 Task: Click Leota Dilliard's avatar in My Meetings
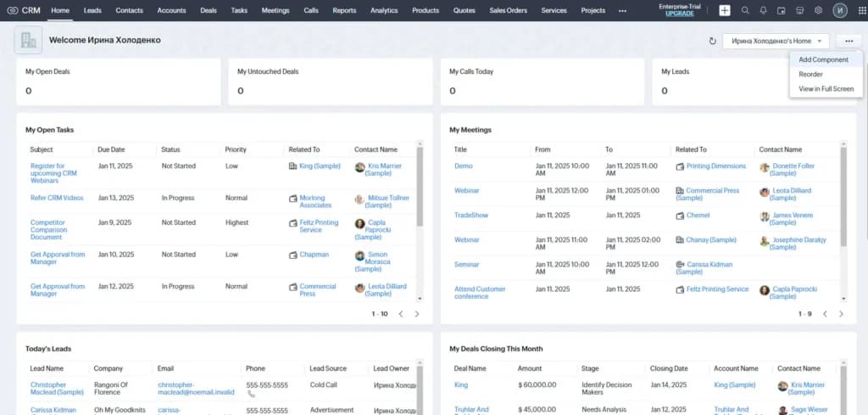765,192
